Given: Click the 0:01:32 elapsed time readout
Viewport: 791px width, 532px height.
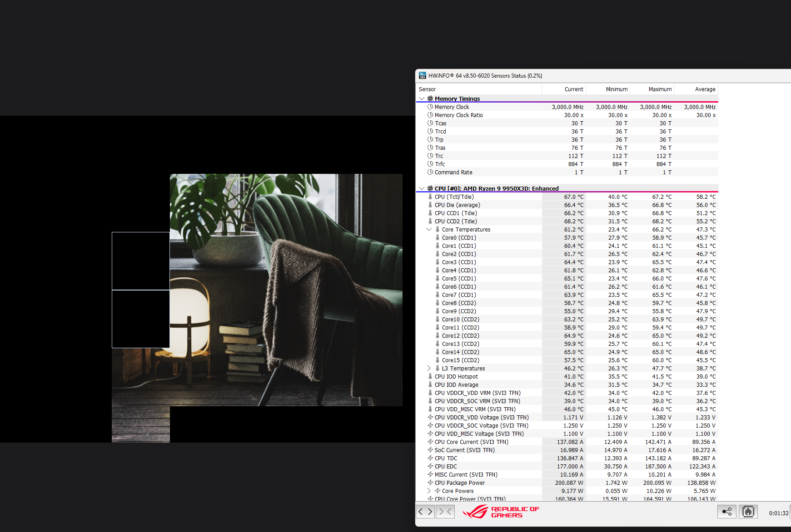Looking at the screenshot, I should click(x=779, y=513).
